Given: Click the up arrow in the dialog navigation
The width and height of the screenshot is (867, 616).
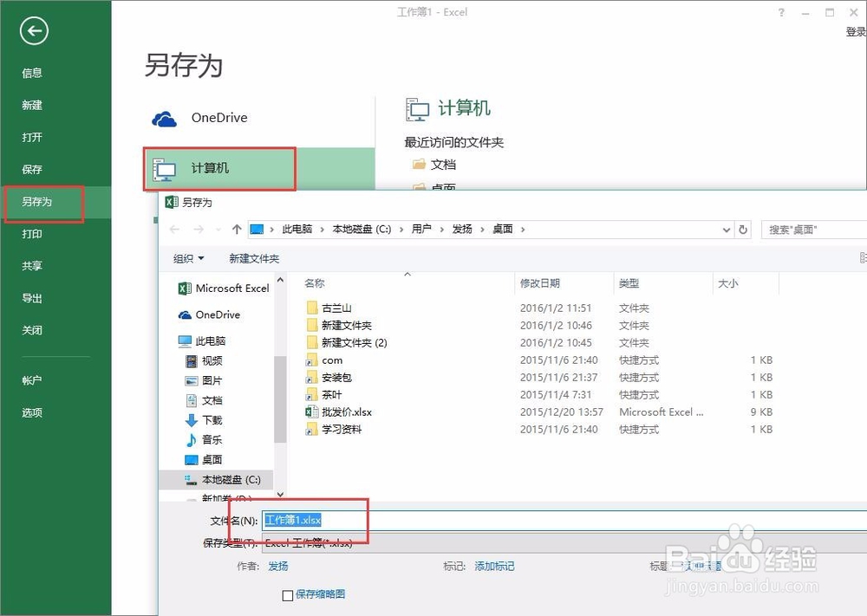Looking at the screenshot, I should [x=237, y=230].
